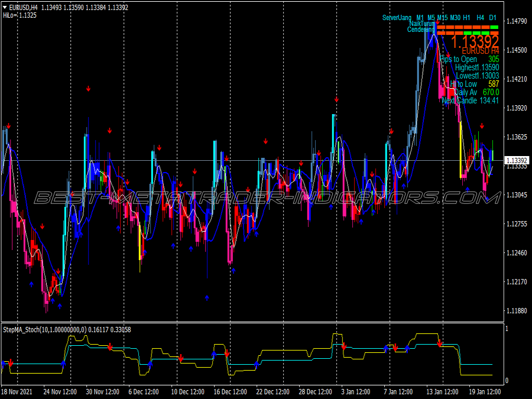Click the 1.13920 price axis label
The height and width of the screenshot is (399, 532).
pyautogui.click(x=517, y=108)
